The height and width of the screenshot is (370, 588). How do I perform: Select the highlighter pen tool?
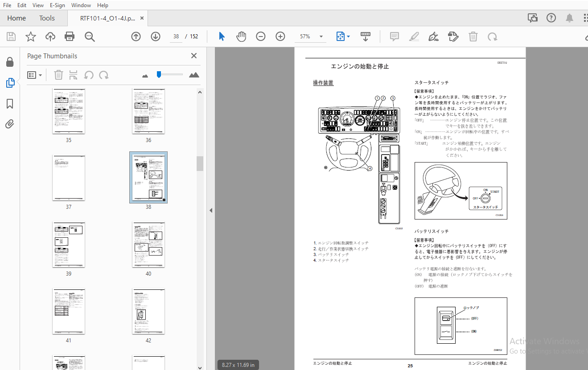tap(414, 37)
